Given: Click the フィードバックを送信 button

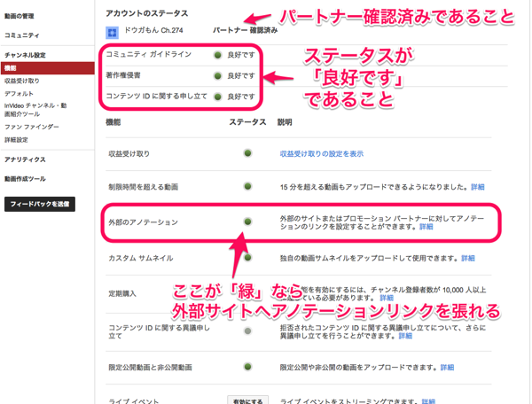Looking at the screenshot, I should pos(40,204).
